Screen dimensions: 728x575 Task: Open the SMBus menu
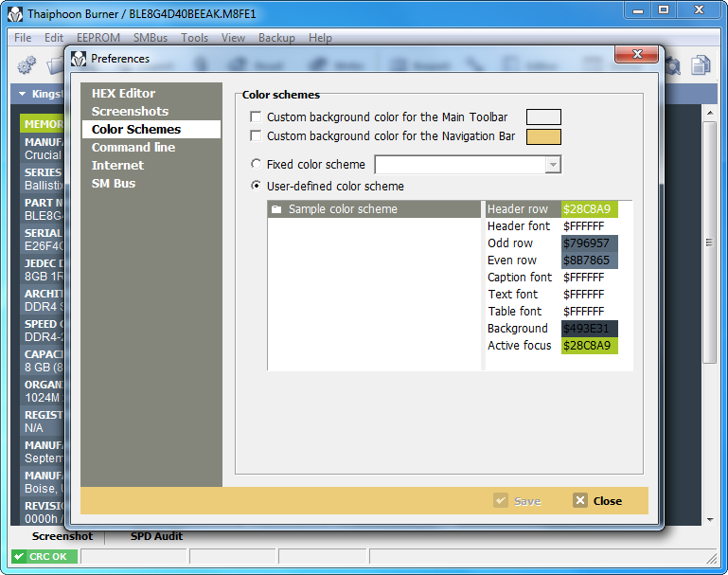[x=151, y=38]
